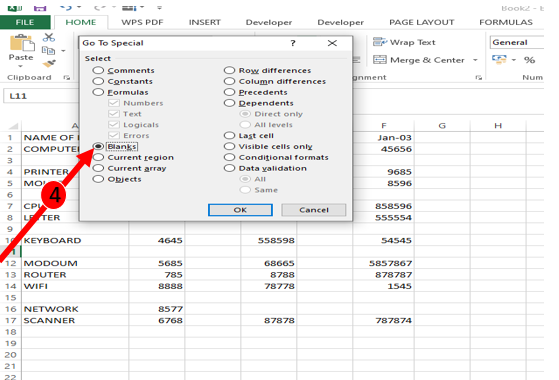The width and height of the screenshot is (559, 380).
Task: Click the Help question mark in dialog
Action: (293, 43)
